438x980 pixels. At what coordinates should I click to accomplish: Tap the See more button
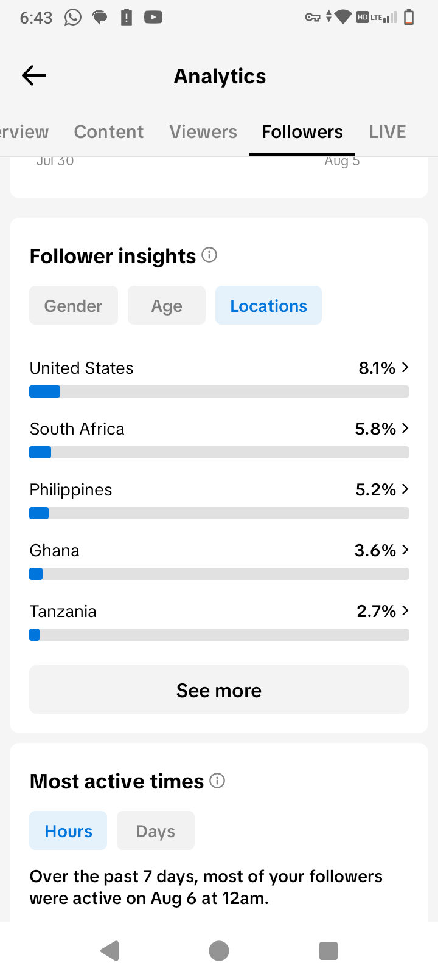click(219, 689)
